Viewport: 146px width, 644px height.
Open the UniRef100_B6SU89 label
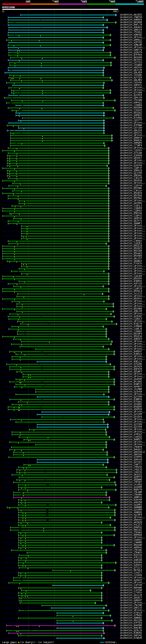tap(131, 58)
